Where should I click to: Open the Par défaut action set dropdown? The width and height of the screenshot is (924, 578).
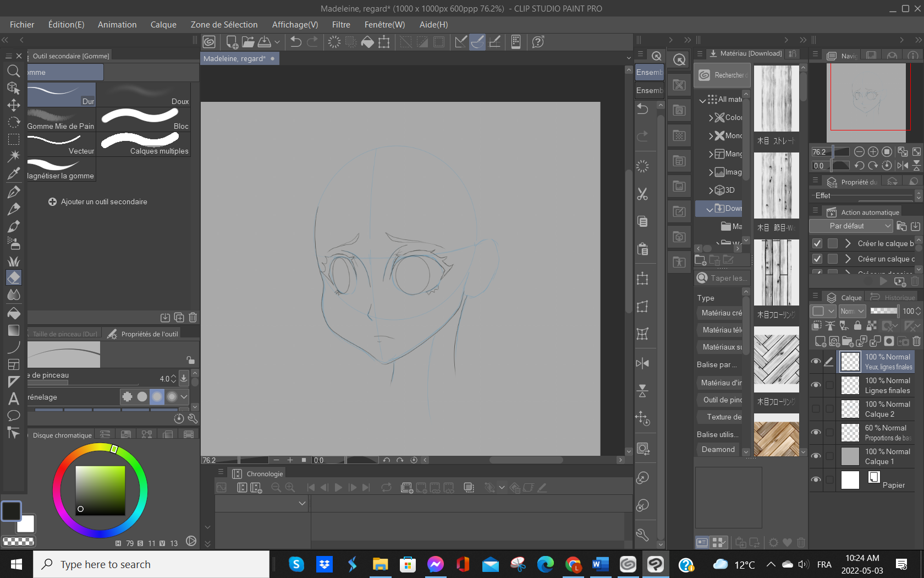(851, 226)
